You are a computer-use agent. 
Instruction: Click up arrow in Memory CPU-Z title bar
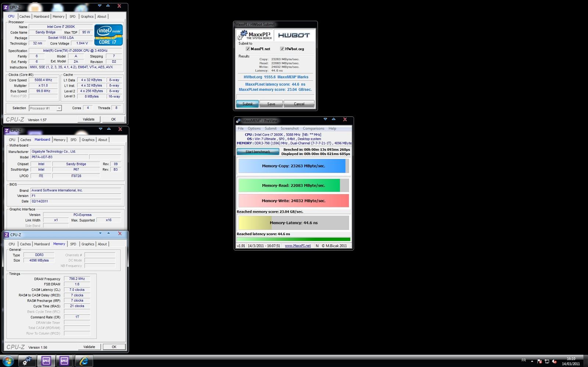108,233
